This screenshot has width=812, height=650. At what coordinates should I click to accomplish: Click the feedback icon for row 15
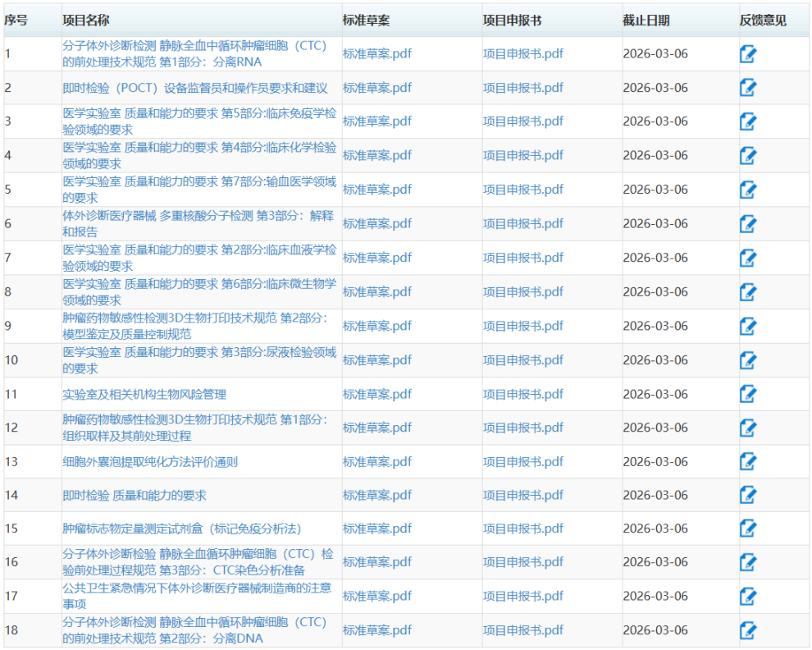point(747,529)
